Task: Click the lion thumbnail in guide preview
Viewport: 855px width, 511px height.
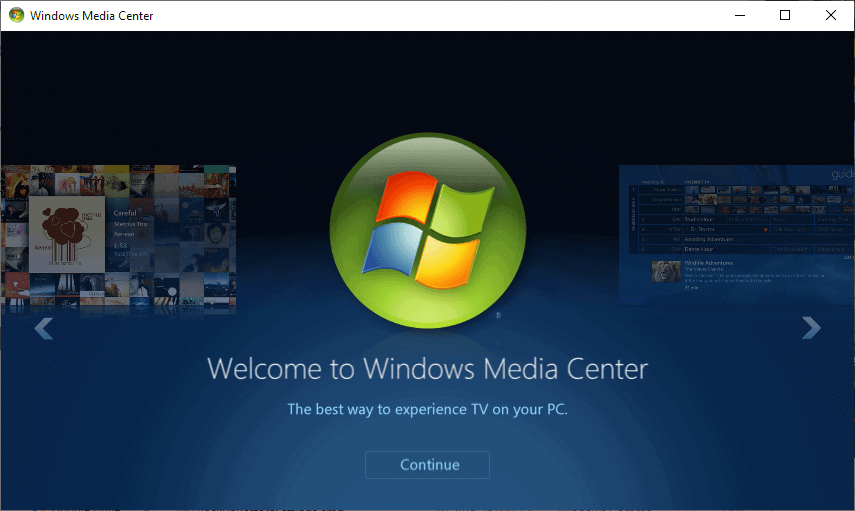Action: click(666, 272)
